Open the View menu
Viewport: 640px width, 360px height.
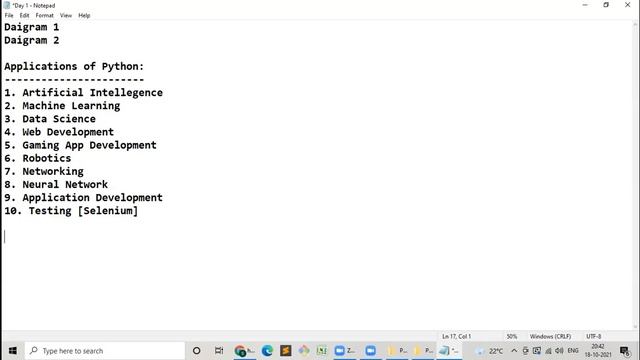coord(66,16)
